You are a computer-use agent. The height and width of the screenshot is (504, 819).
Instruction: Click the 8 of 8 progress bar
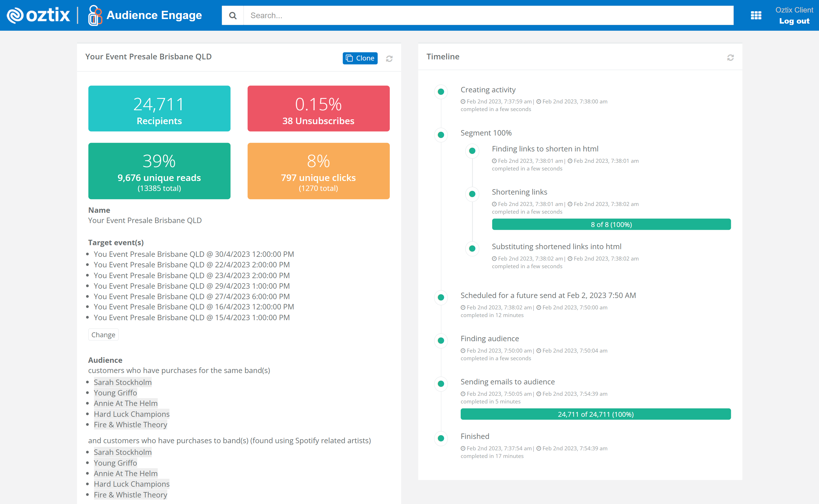pyautogui.click(x=611, y=224)
